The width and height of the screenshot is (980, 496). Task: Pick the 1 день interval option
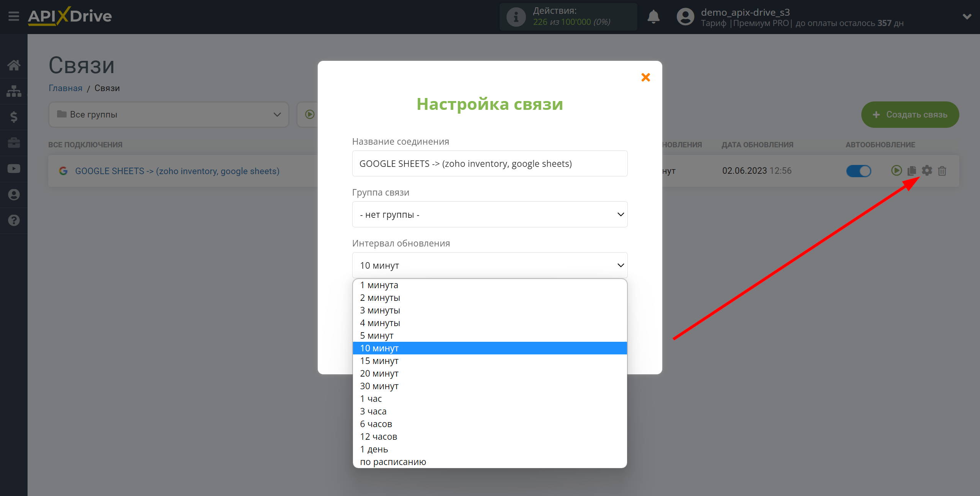[490, 449]
